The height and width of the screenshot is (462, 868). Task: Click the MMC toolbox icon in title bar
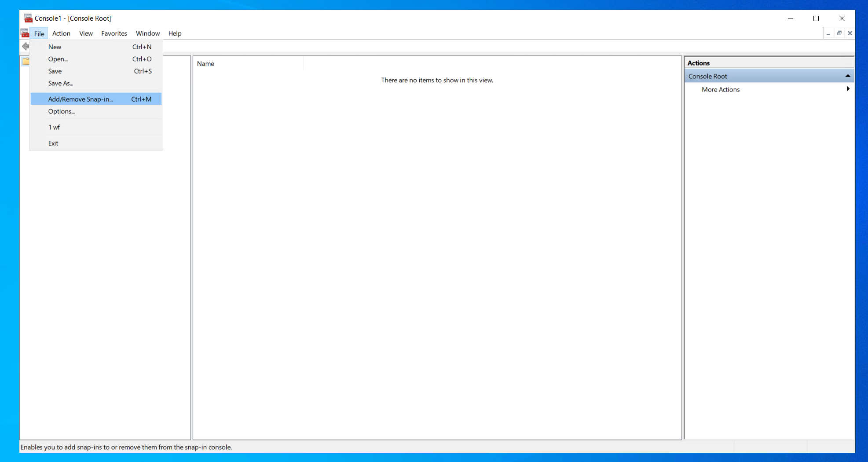coord(28,18)
